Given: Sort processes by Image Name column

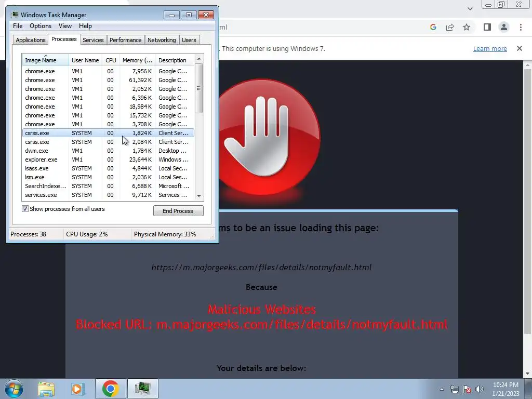Looking at the screenshot, I should 45,60.
